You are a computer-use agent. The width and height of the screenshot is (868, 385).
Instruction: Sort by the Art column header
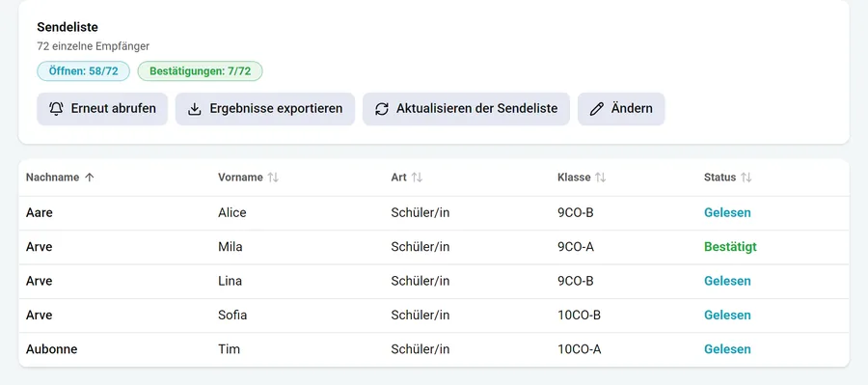398,178
